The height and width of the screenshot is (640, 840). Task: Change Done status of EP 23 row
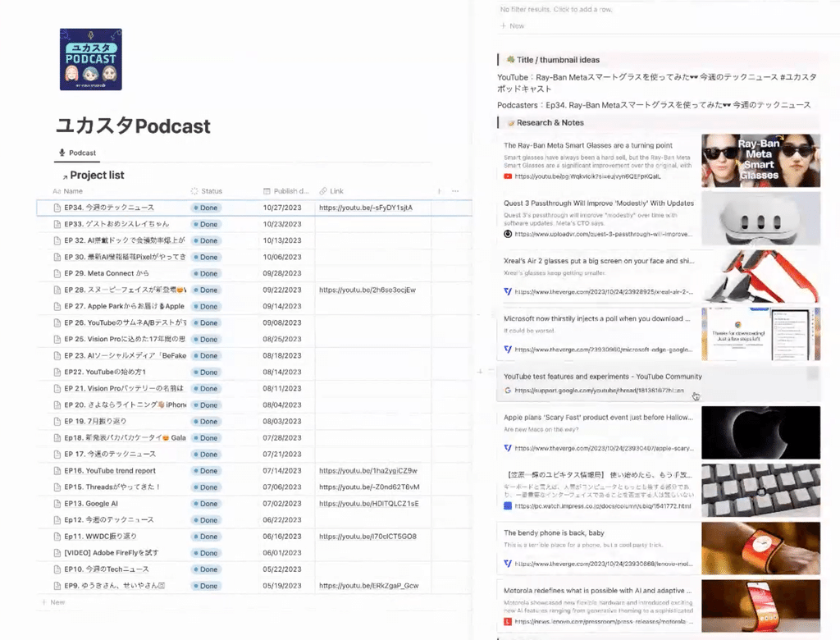tap(205, 356)
